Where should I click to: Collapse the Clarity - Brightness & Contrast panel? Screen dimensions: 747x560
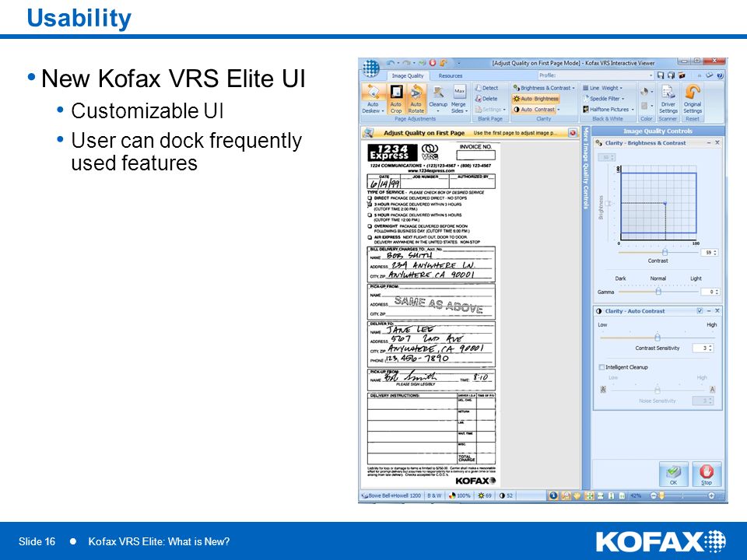[x=708, y=143]
